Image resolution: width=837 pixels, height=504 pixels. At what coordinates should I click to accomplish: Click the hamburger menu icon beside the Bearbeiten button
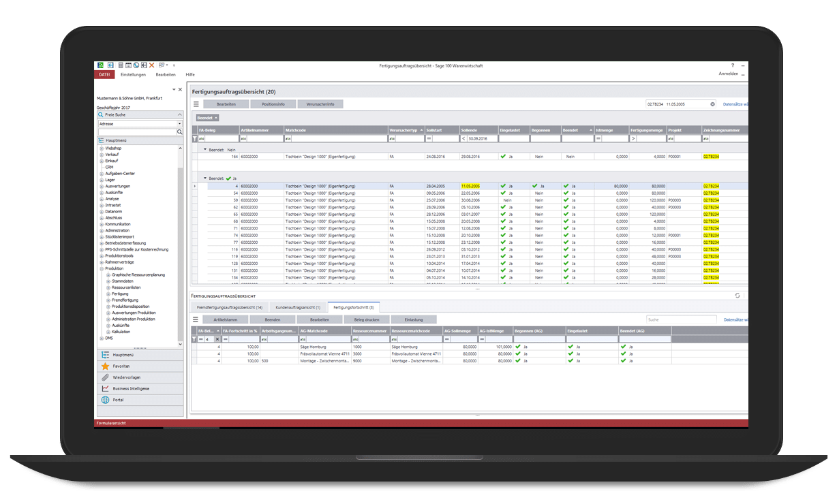coord(196,104)
